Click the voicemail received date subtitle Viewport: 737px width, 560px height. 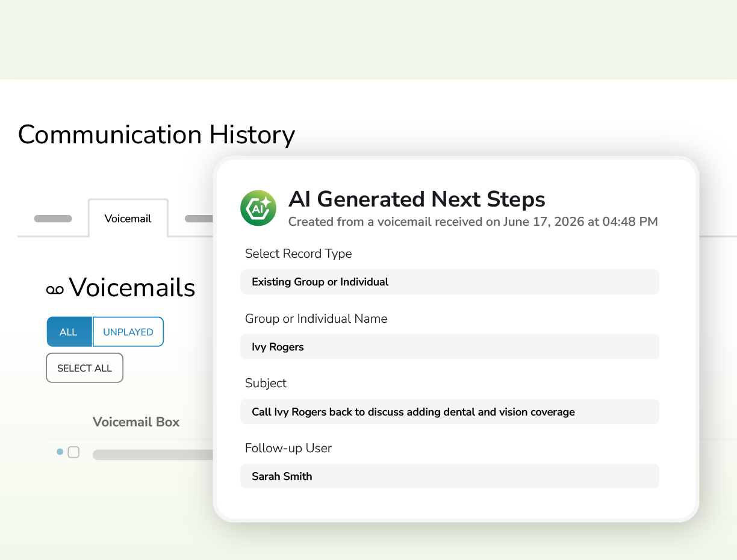pyautogui.click(x=473, y=222)
